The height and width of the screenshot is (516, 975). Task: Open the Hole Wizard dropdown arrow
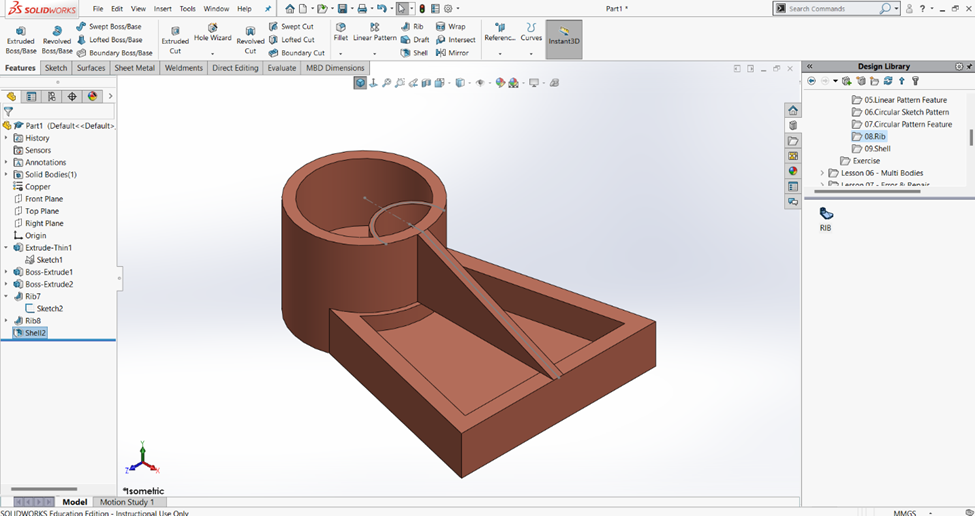[213, 54]
